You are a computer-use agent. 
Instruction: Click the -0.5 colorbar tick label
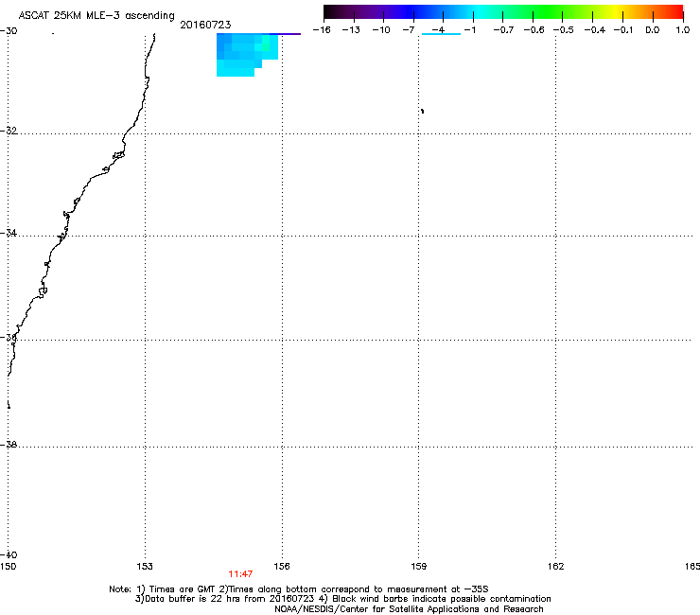pyautogui.click(x=564, y=30)
